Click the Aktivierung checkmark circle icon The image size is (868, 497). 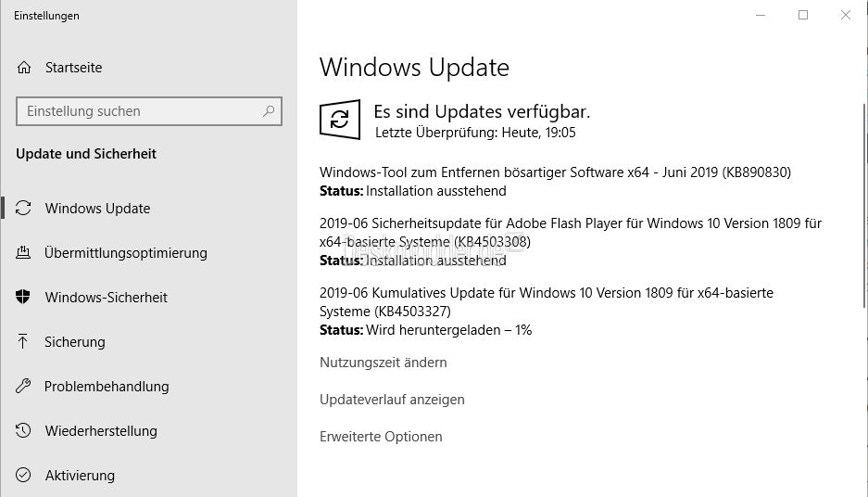click(23, 475)
